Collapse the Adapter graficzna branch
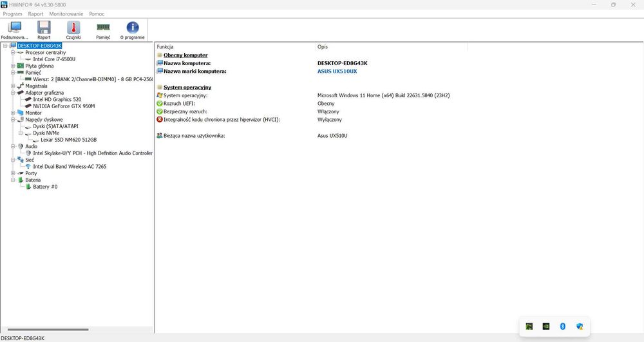This screenshot has height=342, width=644. 13,93
